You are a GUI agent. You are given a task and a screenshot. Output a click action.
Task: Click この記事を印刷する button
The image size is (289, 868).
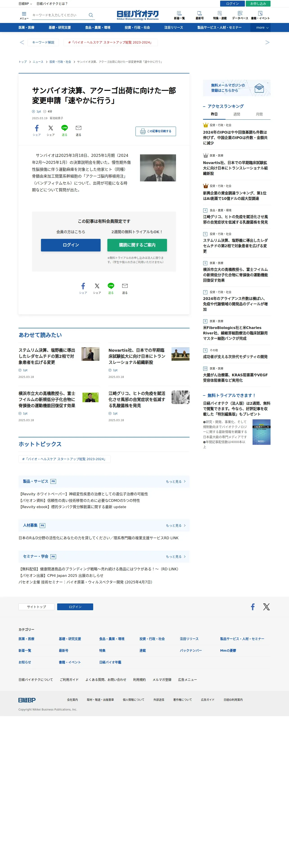(x=156, y=131)
